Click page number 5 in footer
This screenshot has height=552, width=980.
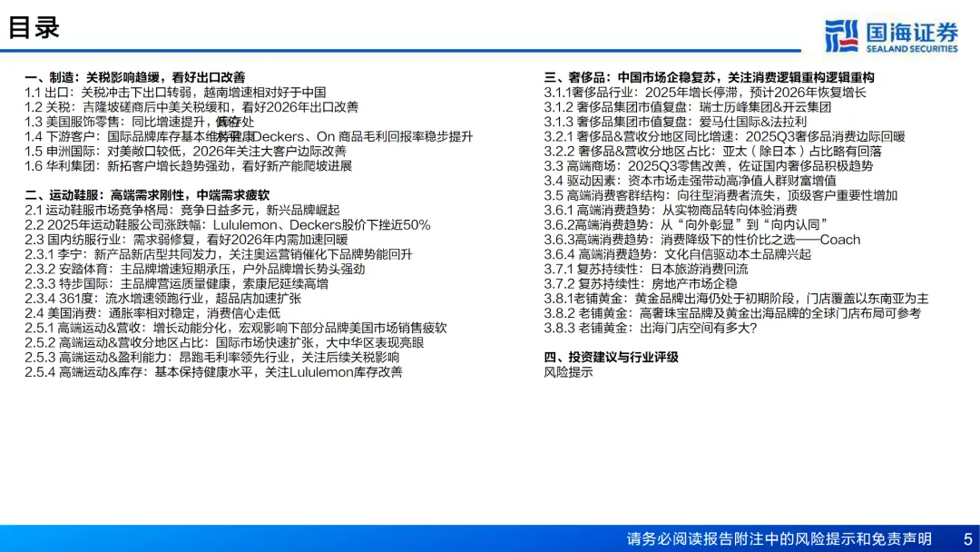point(967,539)
